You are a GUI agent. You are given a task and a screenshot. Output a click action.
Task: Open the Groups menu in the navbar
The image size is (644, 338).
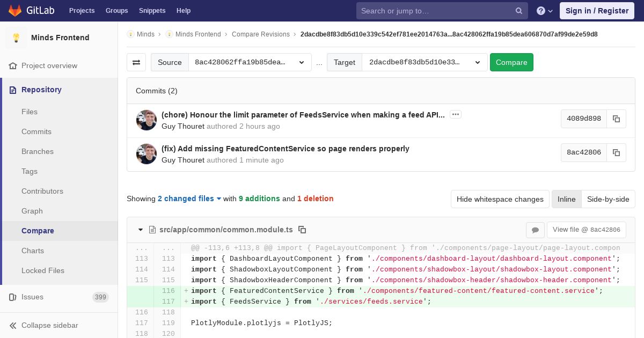[116, 11]
